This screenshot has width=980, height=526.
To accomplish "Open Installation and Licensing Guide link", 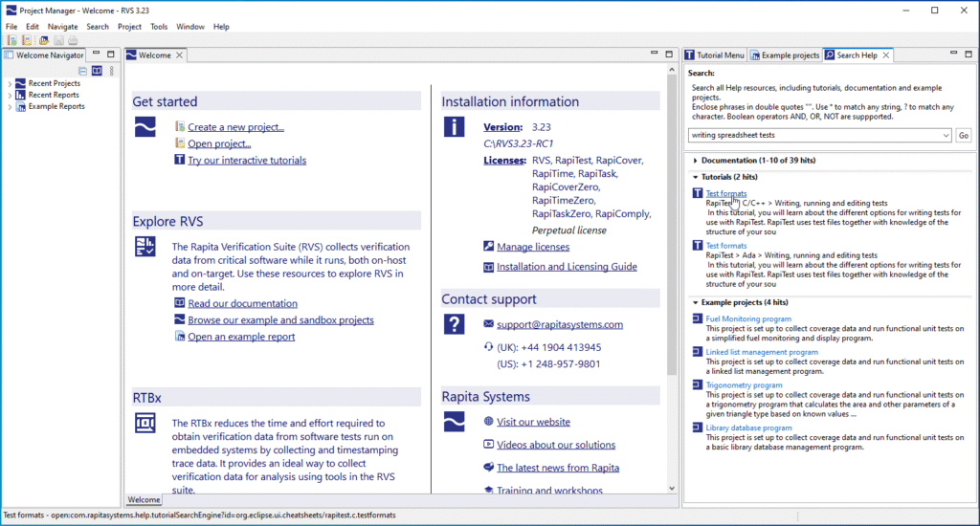I will [567, 267].
